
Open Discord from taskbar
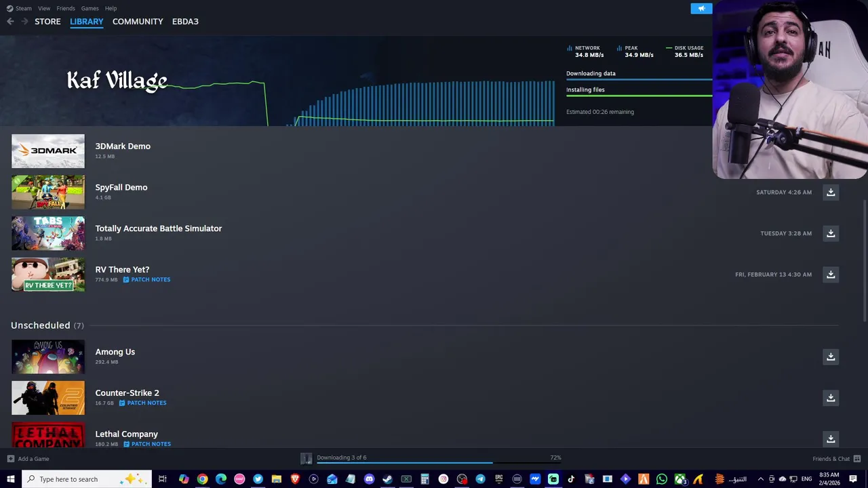pos(369,479)
